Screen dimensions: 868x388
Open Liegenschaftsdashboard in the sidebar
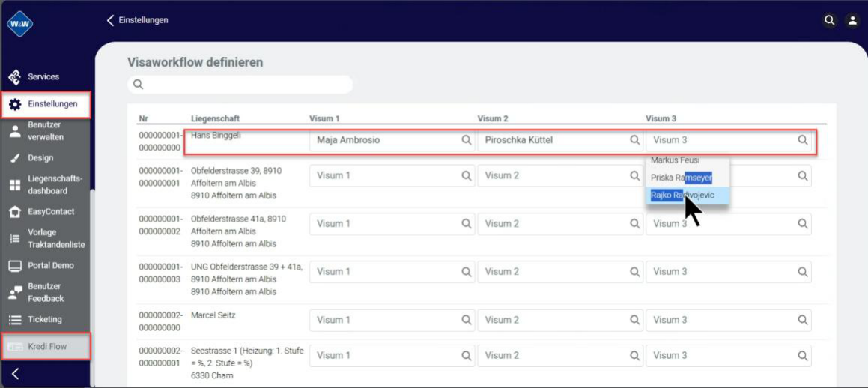point(46,185)
